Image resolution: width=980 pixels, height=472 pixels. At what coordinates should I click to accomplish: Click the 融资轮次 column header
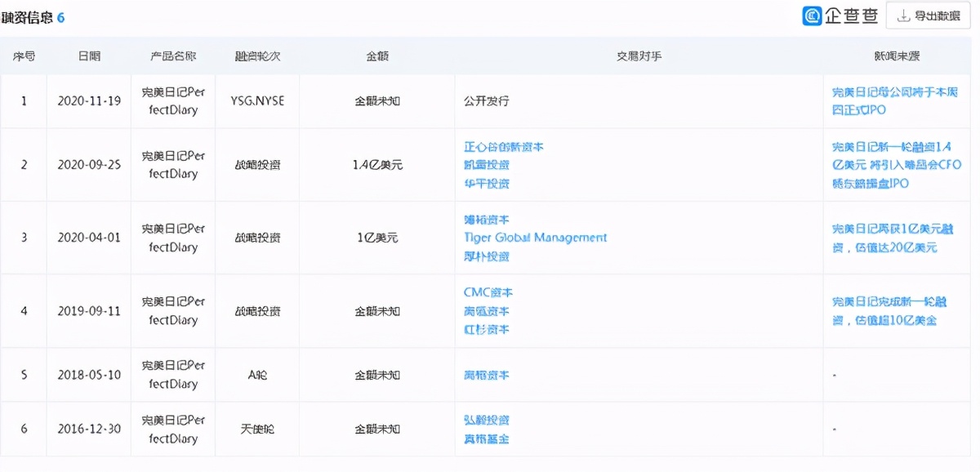tap(257, 56)
